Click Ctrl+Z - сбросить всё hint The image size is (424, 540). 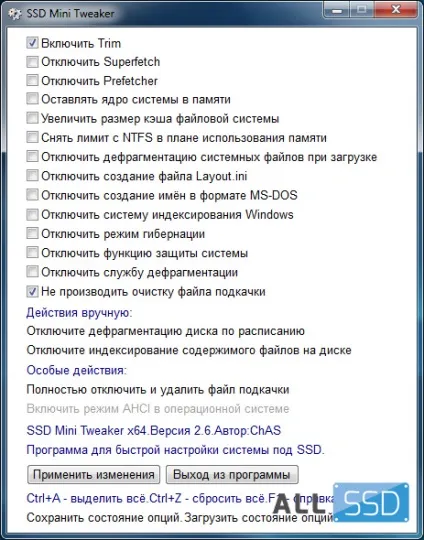click(x=208, y=498)
